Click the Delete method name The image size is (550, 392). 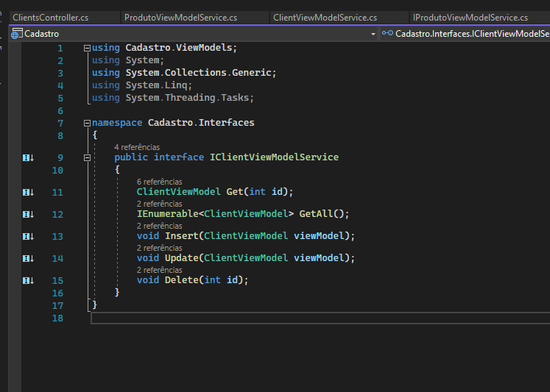[182, 280]
